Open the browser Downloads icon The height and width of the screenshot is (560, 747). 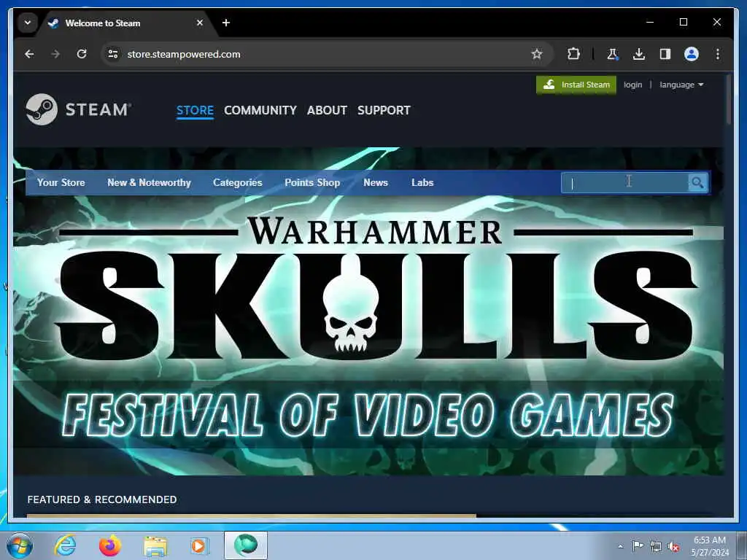(639, 54)
